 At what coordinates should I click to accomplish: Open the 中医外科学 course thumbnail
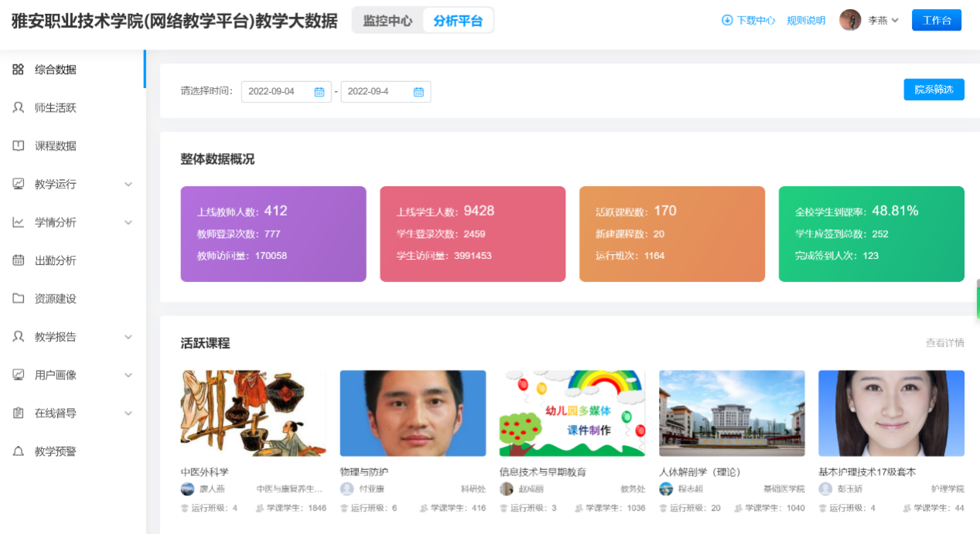point(253,413)
